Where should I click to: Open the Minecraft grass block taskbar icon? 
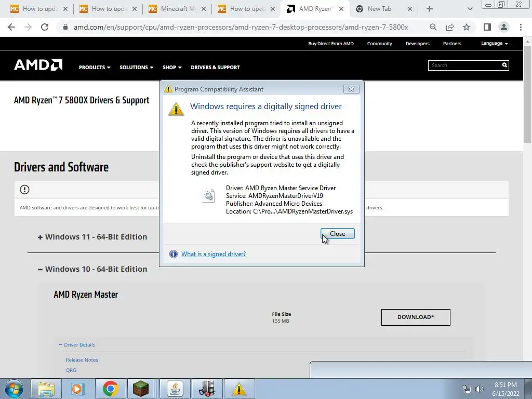(140, 389)
